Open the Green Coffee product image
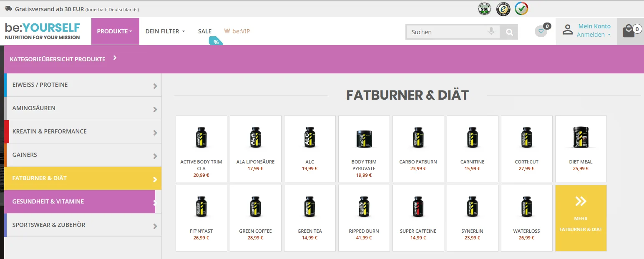 256,207
